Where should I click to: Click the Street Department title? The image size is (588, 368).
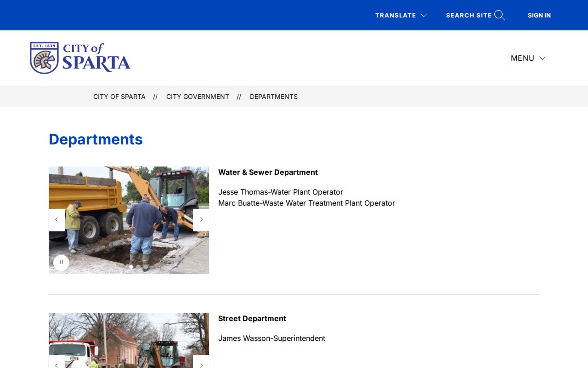[x=252, y=318]
